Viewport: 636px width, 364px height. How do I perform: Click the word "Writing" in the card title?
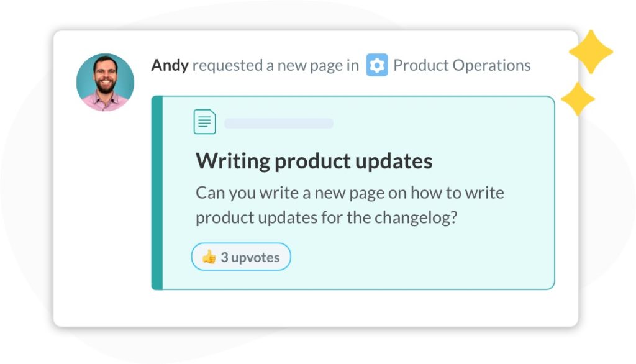click(233, 161)
